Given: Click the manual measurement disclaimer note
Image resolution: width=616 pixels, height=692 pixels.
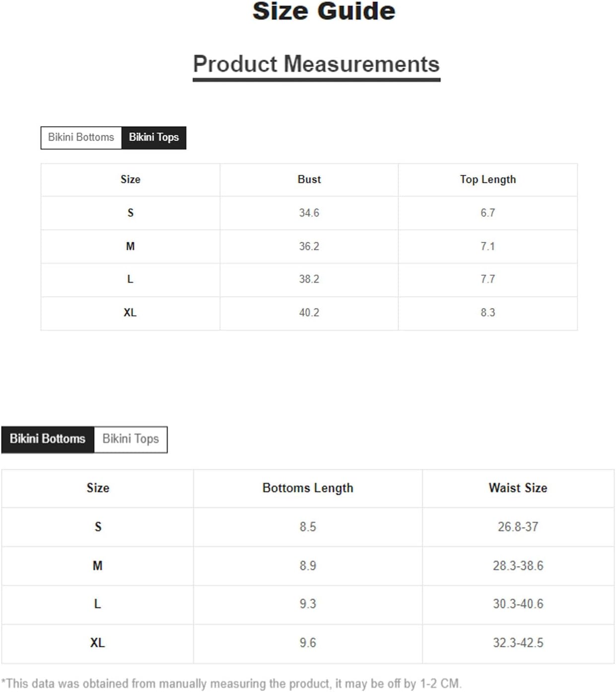Looking at the screenshot, I should click(x=231, y=684).
